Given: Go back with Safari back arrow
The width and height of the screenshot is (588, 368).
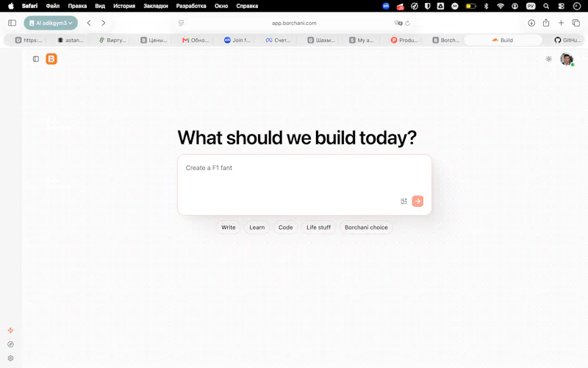Looking at the screenshot, I should click(89, 23).
